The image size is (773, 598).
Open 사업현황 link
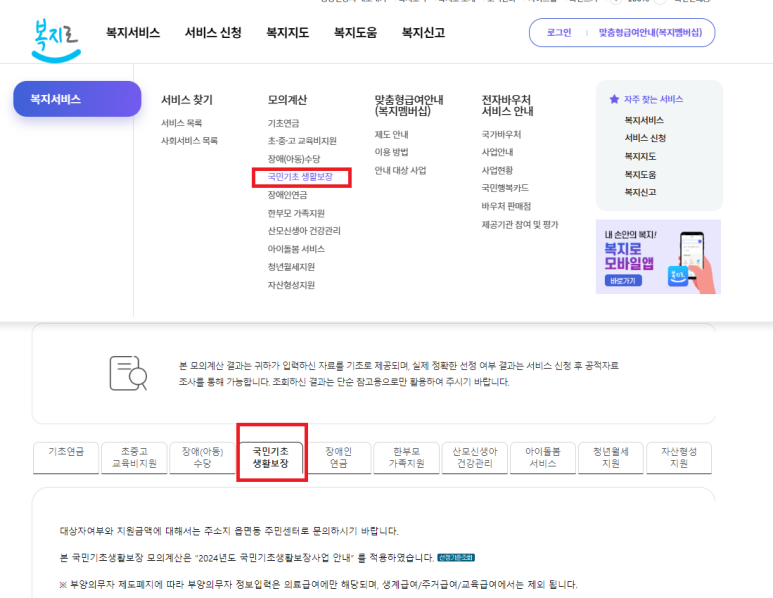pos(497,170)
